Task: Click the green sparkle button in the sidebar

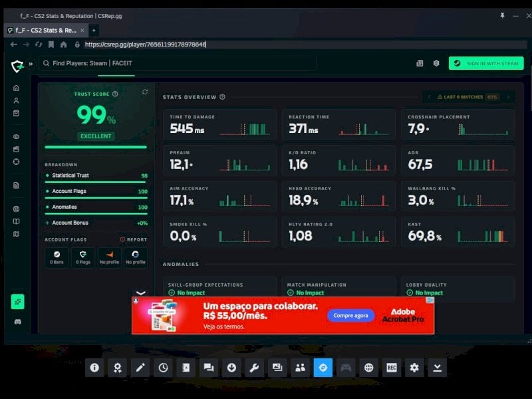Action: point(18,302)
